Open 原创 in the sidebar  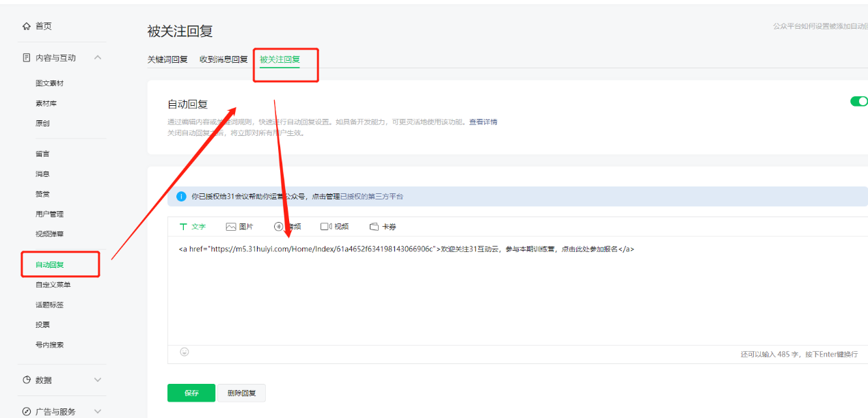point(42,124)
